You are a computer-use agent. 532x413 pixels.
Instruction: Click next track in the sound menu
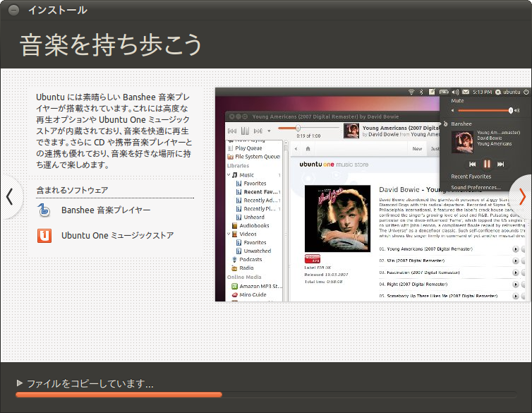[x=500, y=164]
